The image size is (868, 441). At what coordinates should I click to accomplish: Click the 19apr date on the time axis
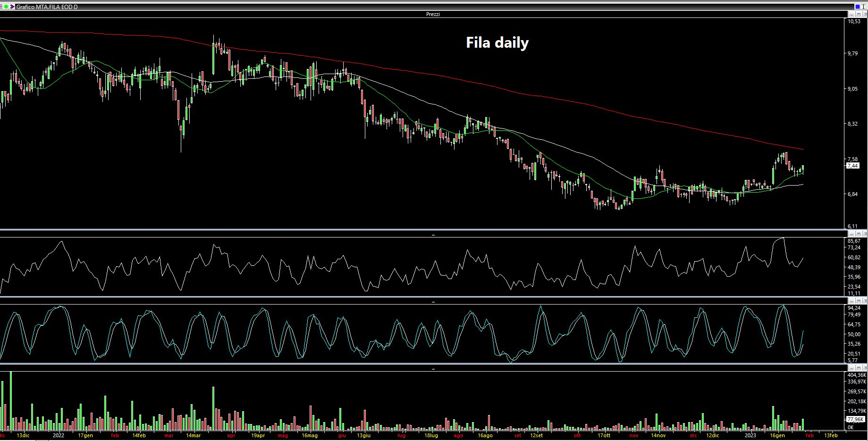click(x=258, y=435)
